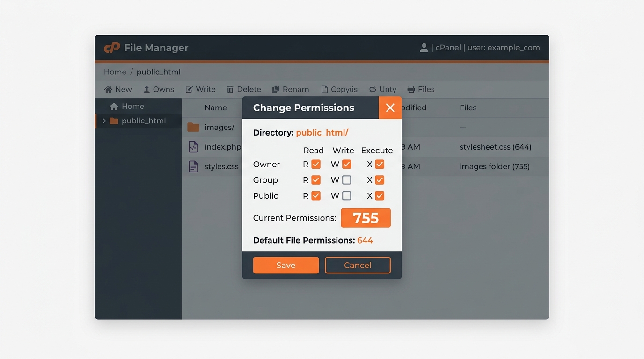Toggle Public Execute checkbox
This screenshot has width=644, height=359.
click(380, 196)
